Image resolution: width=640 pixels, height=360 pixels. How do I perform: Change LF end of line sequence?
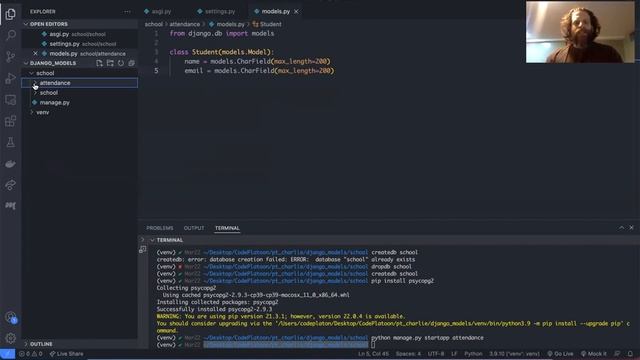coord(454,354)
